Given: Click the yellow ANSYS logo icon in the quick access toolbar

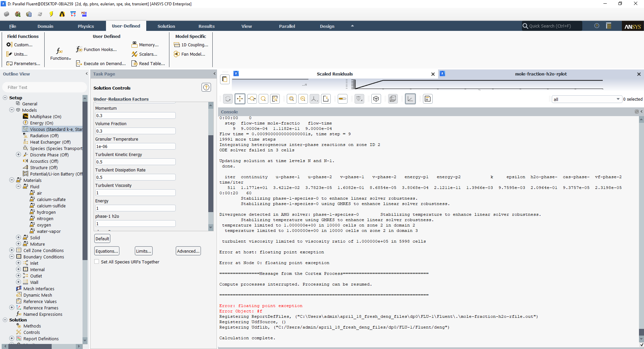Looking at the screenshot, I should coord(62,14).
